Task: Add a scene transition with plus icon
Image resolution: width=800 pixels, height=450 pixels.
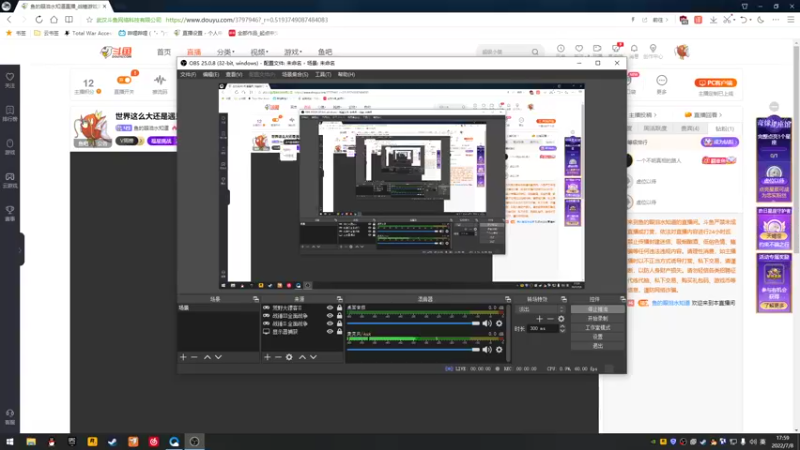Action: [x=539, y=319]
